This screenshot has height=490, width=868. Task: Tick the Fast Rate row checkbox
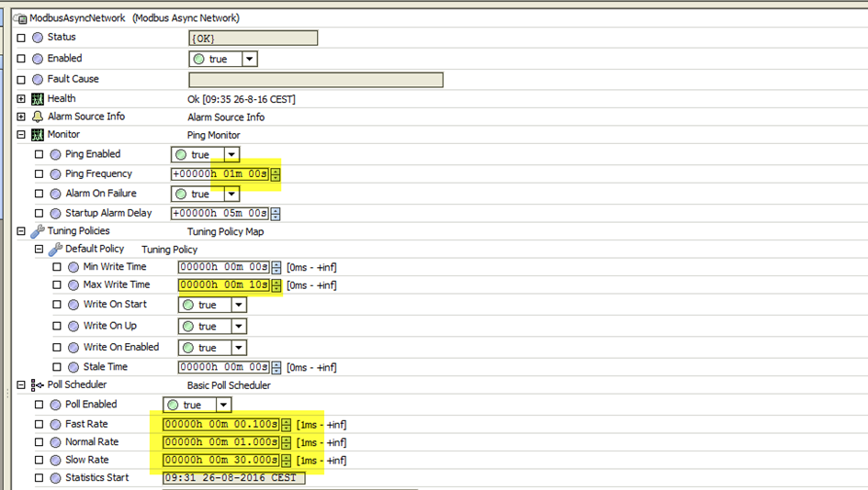(39, 424)
